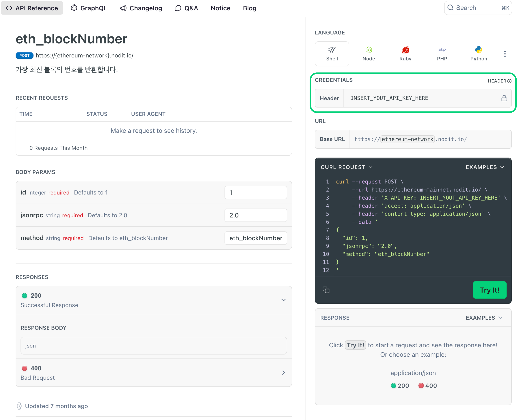Viewport: 527px width, 420px height.
Task: Open the EXAMPLES dropdown above the curl snippet
Action: coord(485,167)
